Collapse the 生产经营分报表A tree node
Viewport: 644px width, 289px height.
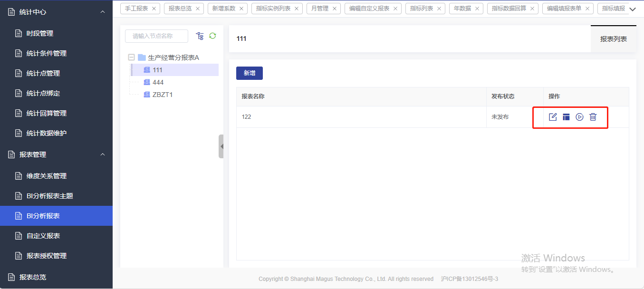131,58
